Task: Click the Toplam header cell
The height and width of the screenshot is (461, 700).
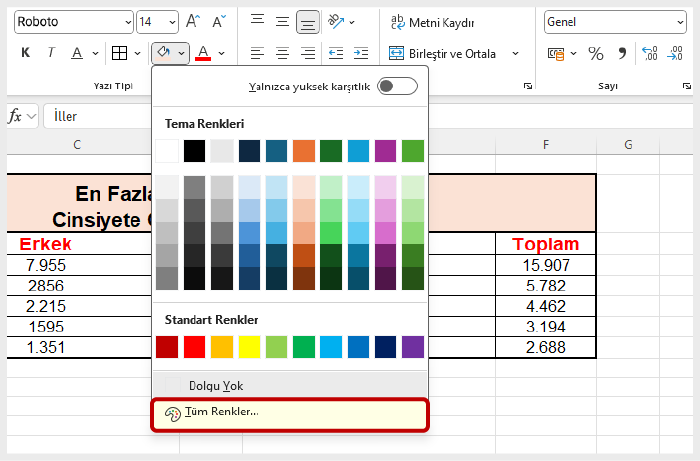Action: [x=546, y=244]
